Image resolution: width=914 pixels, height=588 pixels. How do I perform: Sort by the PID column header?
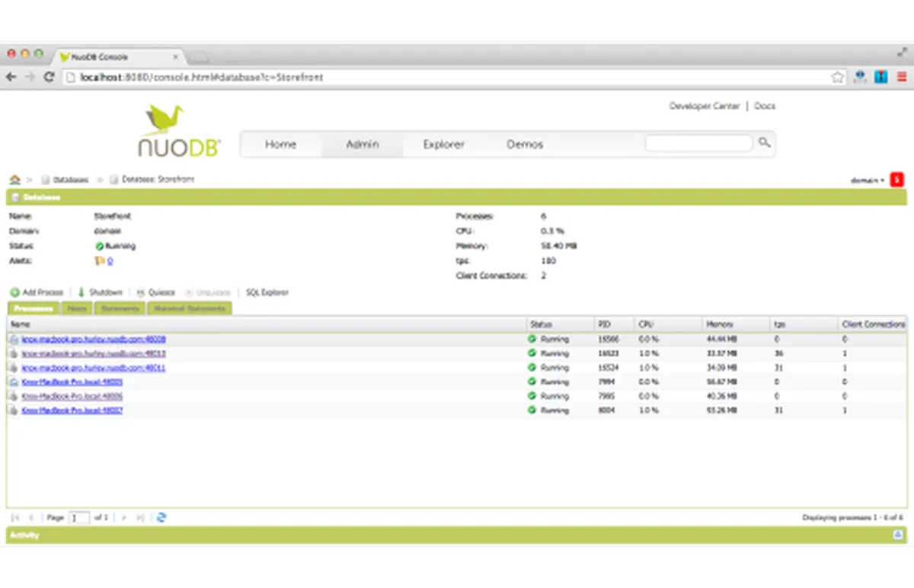click(614, 324)
